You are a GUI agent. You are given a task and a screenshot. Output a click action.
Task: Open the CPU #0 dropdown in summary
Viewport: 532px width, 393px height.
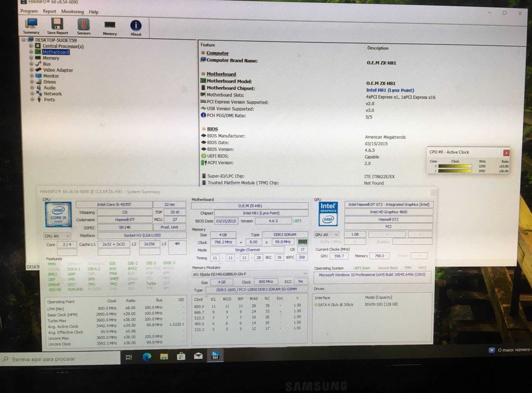pos(57,236)
